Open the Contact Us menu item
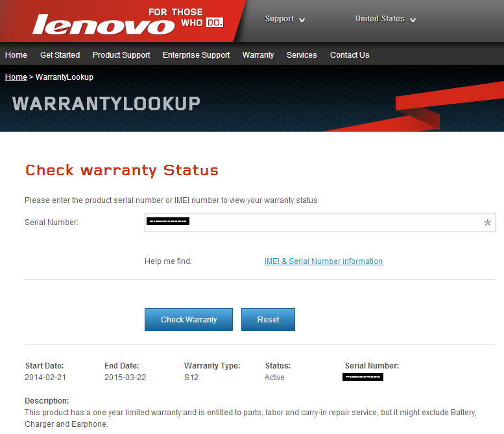The image size is (504, 434). (x=350, y=55)
